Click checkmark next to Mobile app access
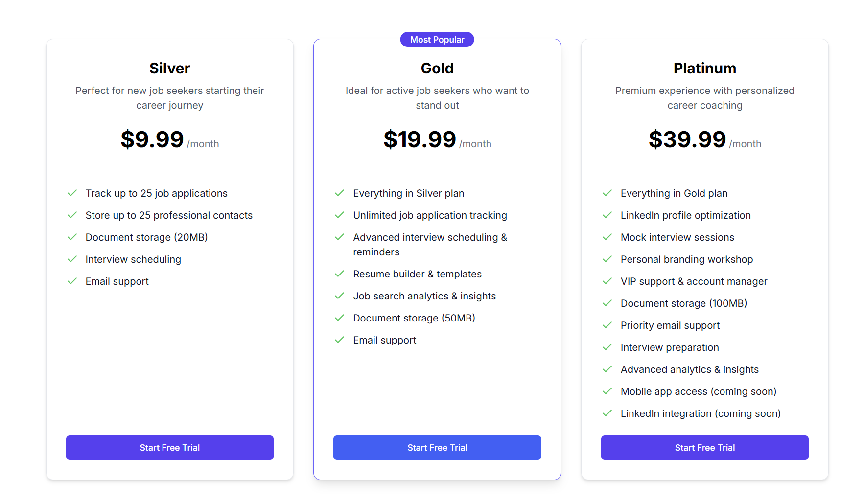The width and height of the screenshot is (864, 504). tap(607, 391)
